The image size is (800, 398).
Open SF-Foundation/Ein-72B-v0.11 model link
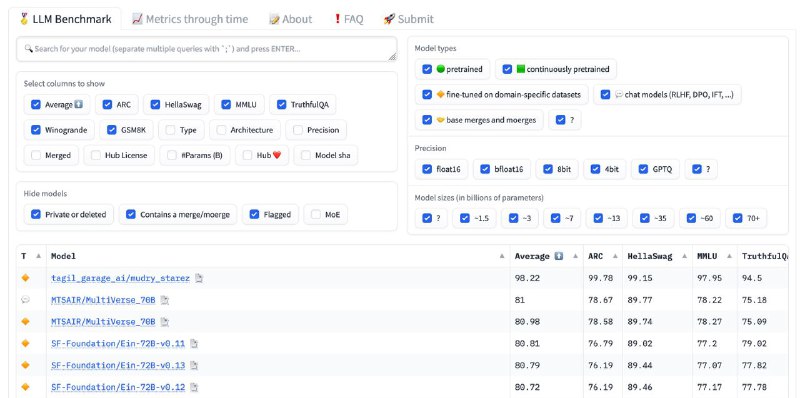click(118, 344)
